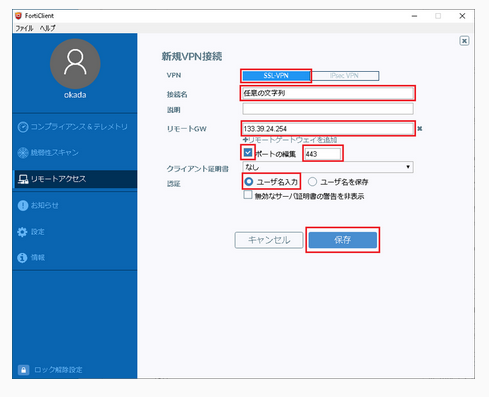489x397 pixels.
Task: Select the ユーザ名入力 radio button
Action: tap(249, 182)
